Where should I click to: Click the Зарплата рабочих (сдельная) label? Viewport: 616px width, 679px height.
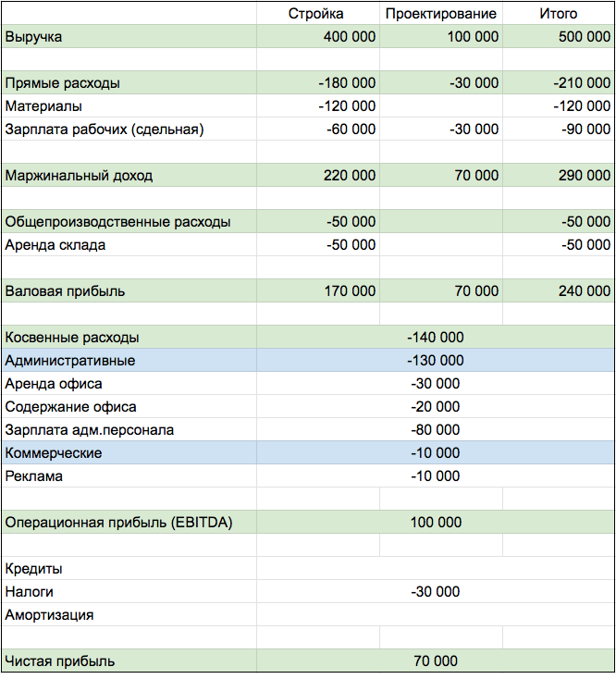(104, 130)
